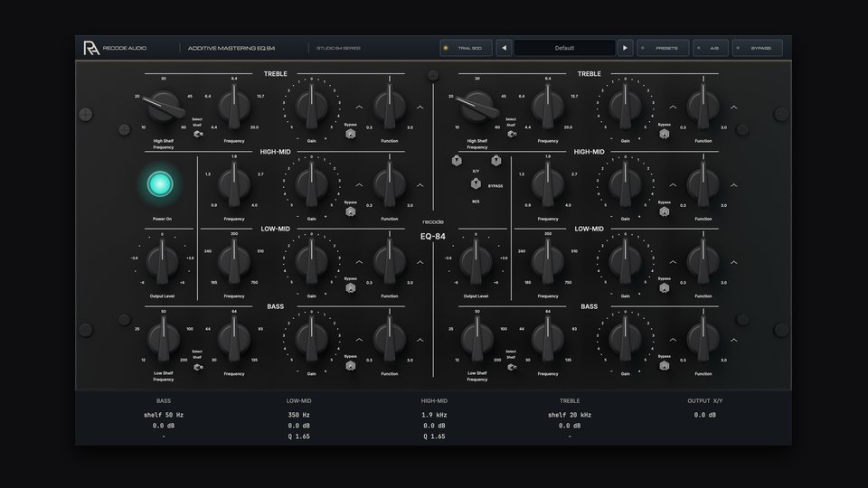Click left channel High Shelf Frequency knob
The height and width of the screenshot is (488, 868).
(x=164, y=107)
